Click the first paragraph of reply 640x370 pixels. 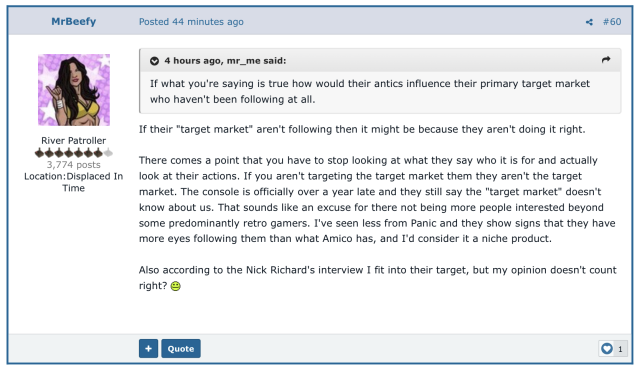coord(362,129)
